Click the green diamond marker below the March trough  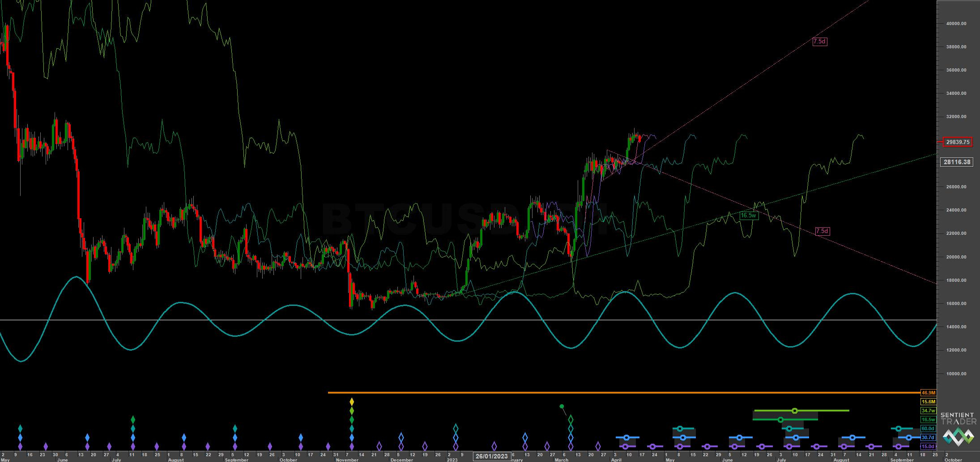click(x=571, y=420)
